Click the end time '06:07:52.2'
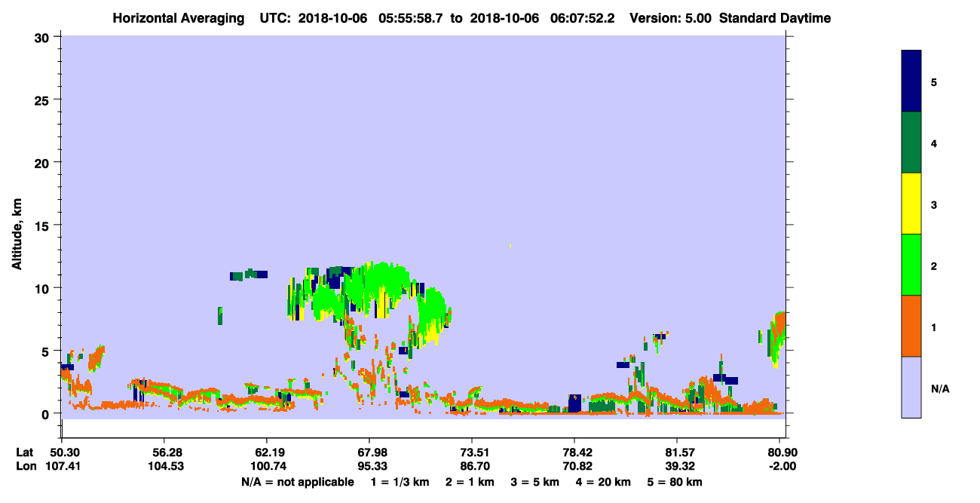Screen dimensions: 980x503 coord(581,18)
